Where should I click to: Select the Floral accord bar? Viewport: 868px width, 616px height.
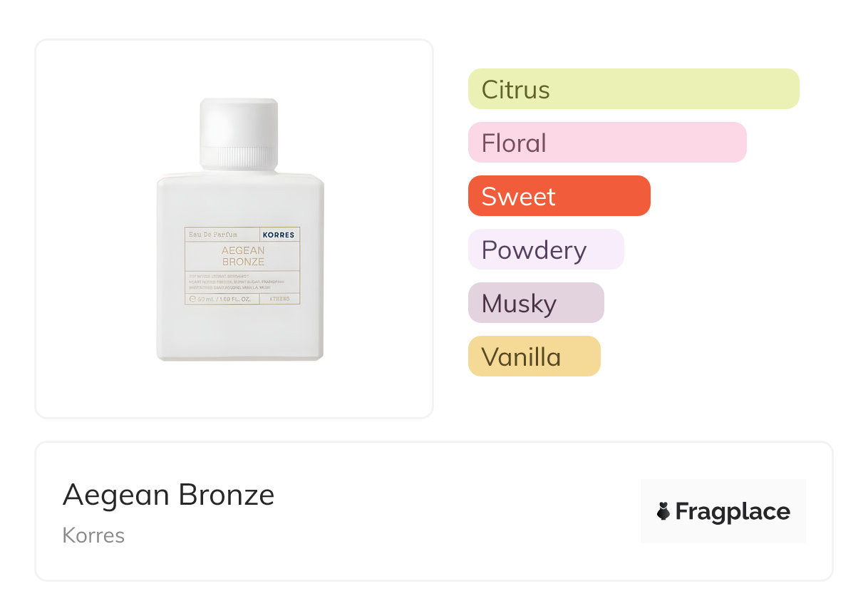click(606, 143)
